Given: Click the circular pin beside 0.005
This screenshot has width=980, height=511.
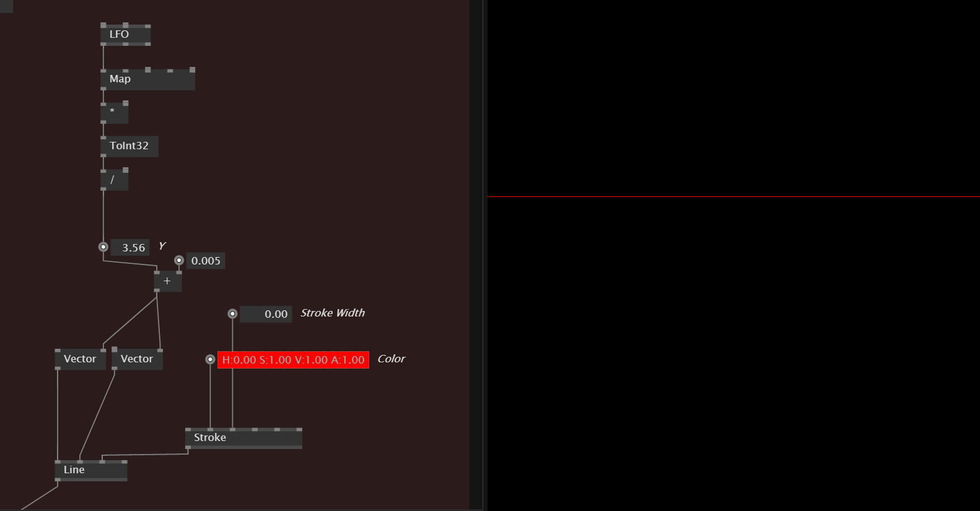Looking at the screenshot, I should tap(179, 260).
